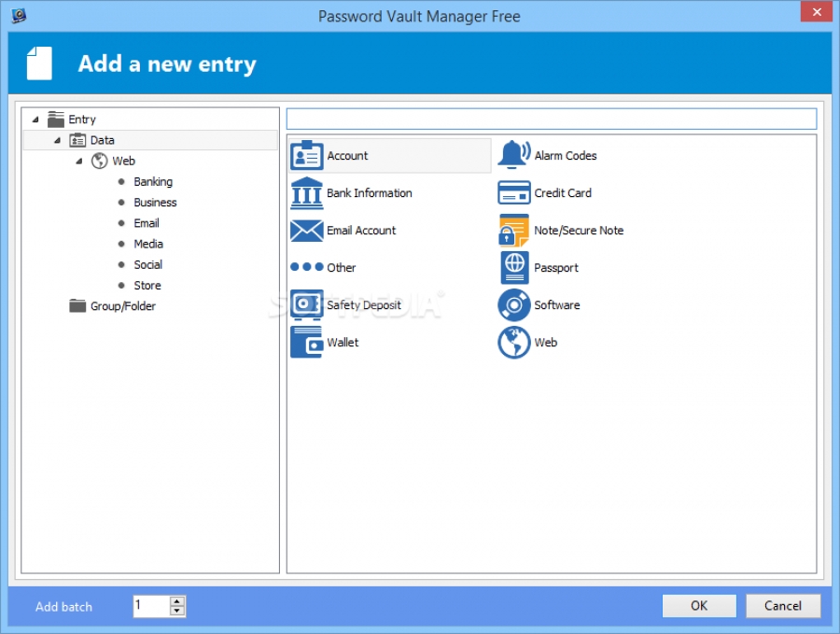Select Media under Web in tree

point(148,244)
